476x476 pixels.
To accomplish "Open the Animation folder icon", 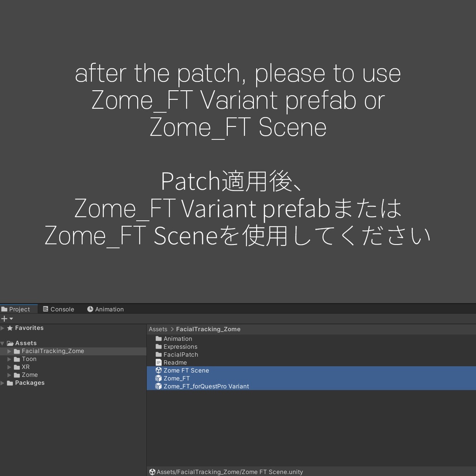I will (158, 338).
